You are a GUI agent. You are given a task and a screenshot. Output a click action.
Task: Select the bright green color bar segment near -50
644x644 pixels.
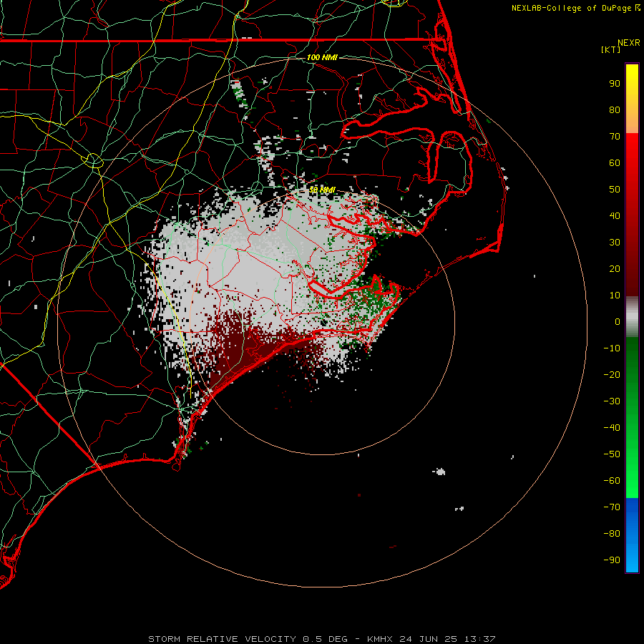(x=632, y=454)
